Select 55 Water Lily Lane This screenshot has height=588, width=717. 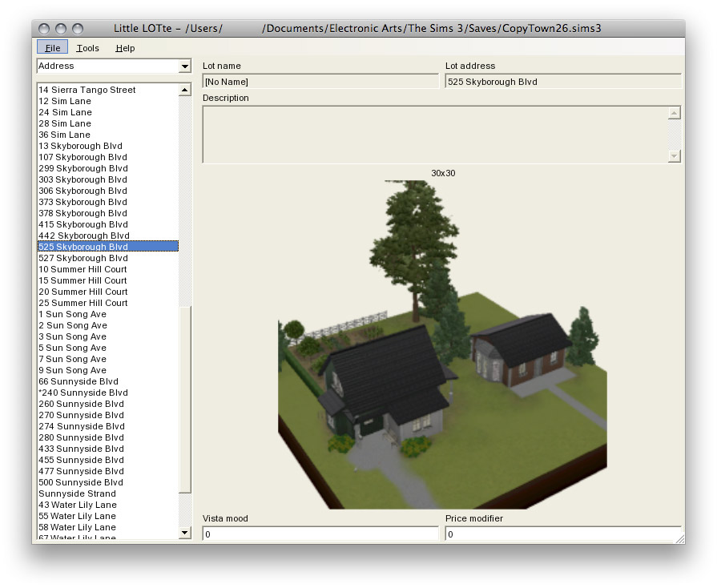click(x=108, y=515)
